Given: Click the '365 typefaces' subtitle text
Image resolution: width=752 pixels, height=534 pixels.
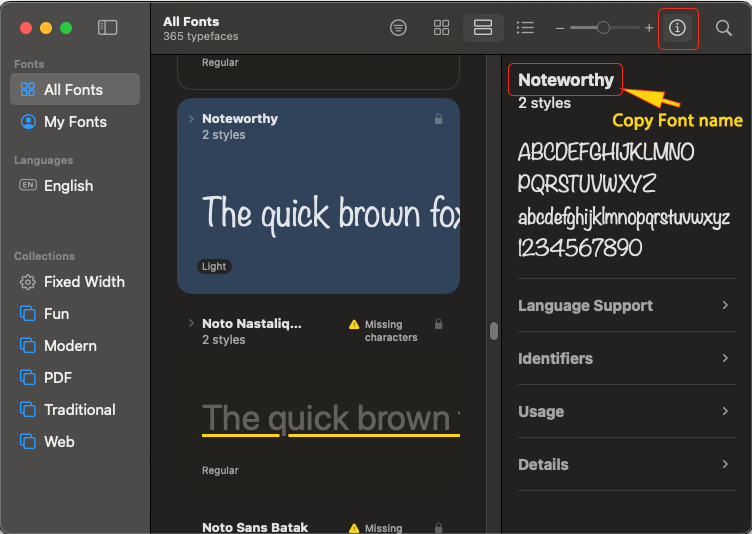Looking at the screenshot, I should click(200, 36).
